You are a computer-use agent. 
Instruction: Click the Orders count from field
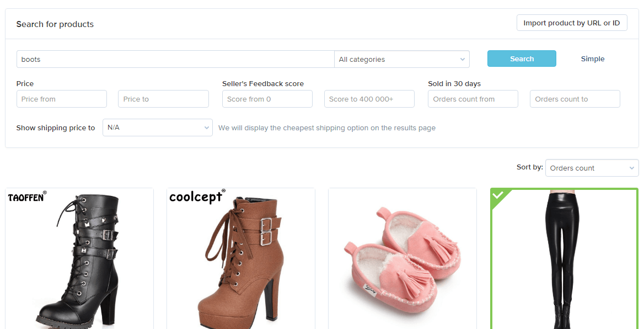click(x=473, y=99)
